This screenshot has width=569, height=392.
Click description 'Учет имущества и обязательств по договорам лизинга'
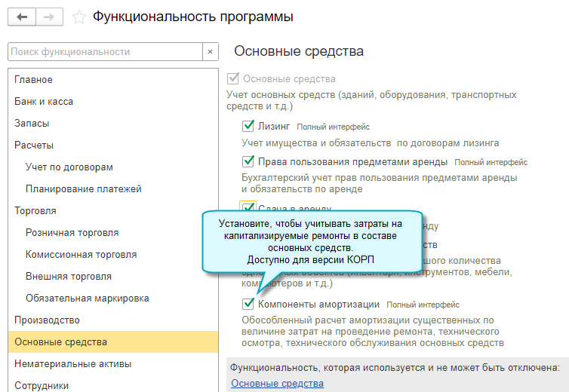(x=370, y=143)
